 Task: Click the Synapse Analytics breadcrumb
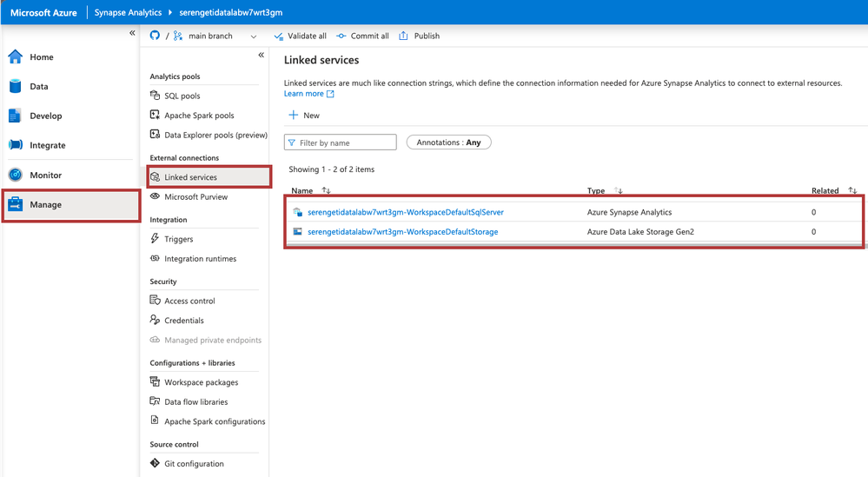coord(128,12)
